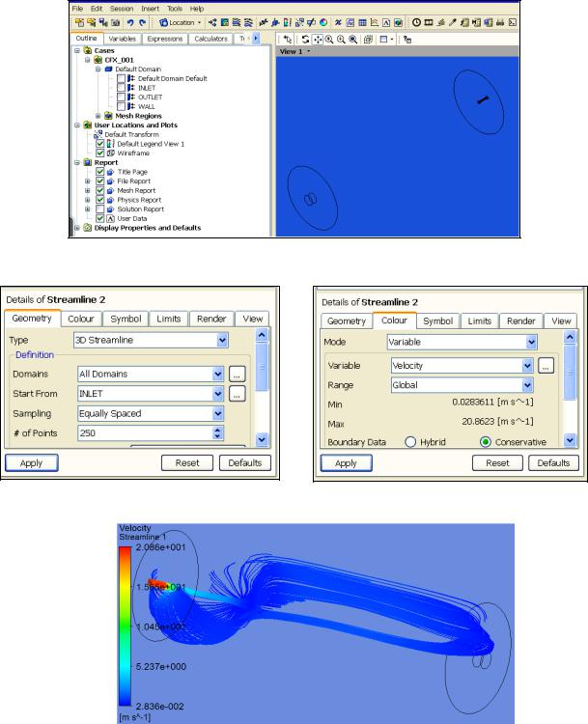
Task: Switch to the Expressions tab
Action: point(165,39)
